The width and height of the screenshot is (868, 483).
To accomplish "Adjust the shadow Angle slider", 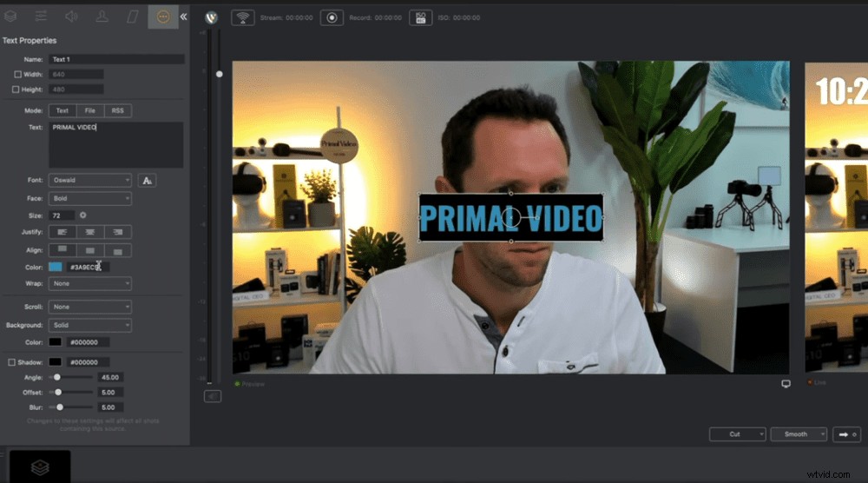I will (70, 377).
